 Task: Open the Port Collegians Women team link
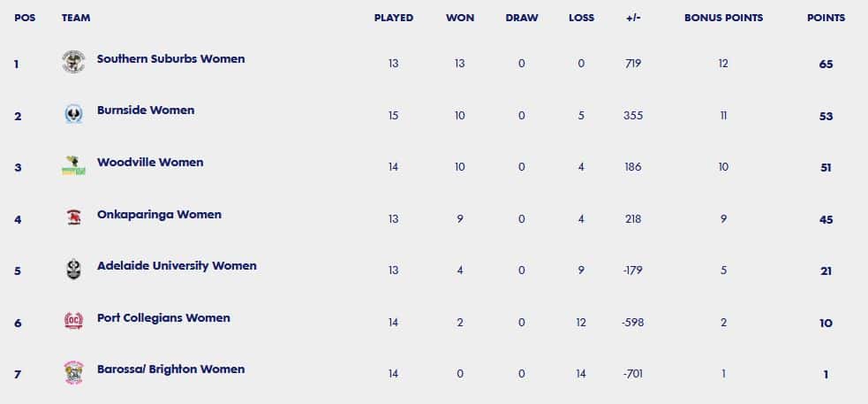coord(163,318)
